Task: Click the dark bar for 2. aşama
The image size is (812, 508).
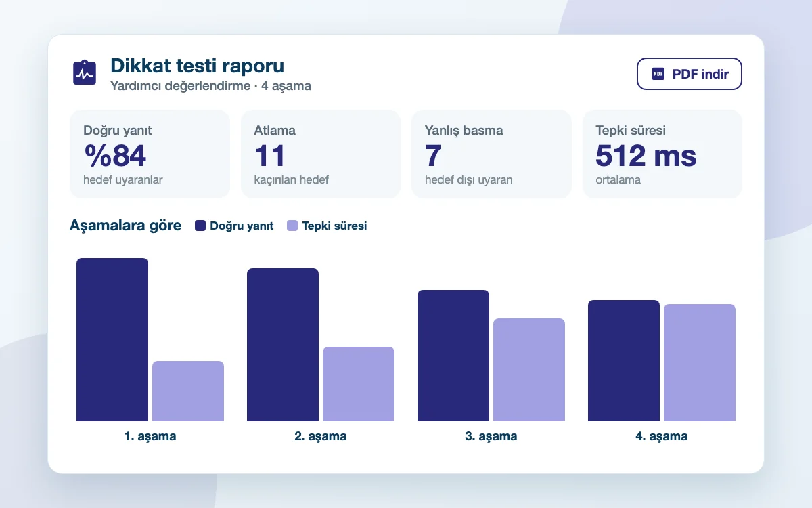Action: 283,345
